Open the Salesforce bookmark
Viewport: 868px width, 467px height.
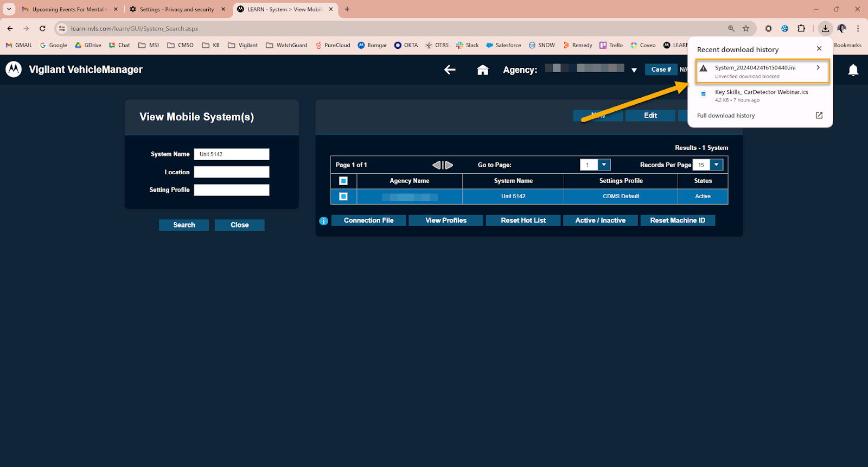coord(503,45)
